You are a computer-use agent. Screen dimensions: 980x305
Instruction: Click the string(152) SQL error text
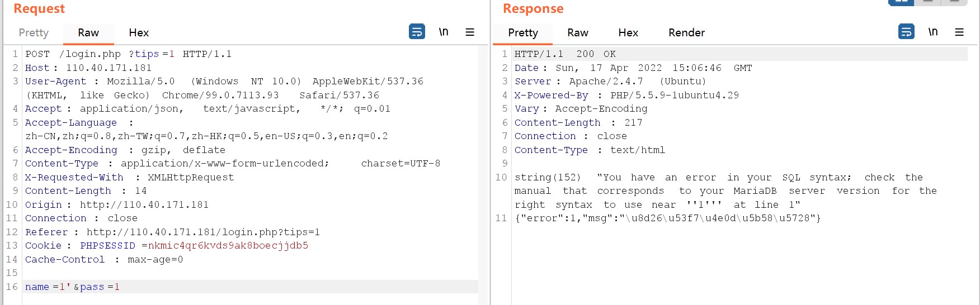[725, 191]
